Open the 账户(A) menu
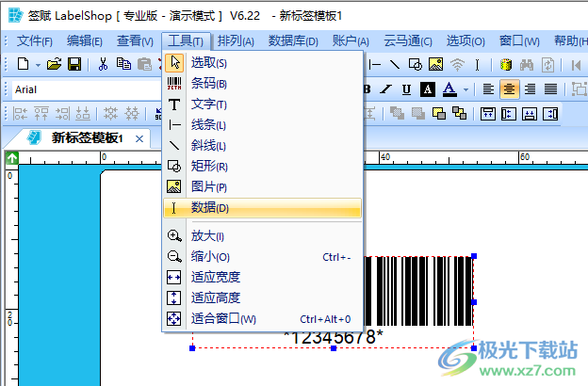 coord(351,40)
